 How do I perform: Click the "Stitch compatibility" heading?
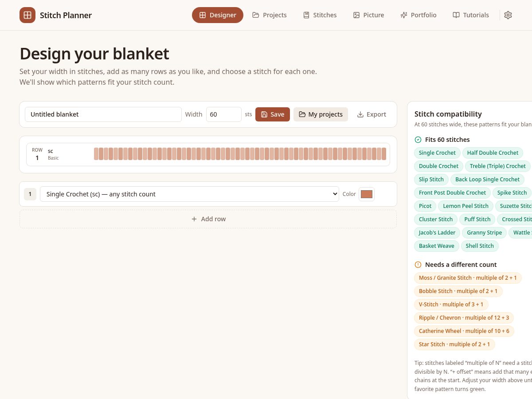click(448, 114)
